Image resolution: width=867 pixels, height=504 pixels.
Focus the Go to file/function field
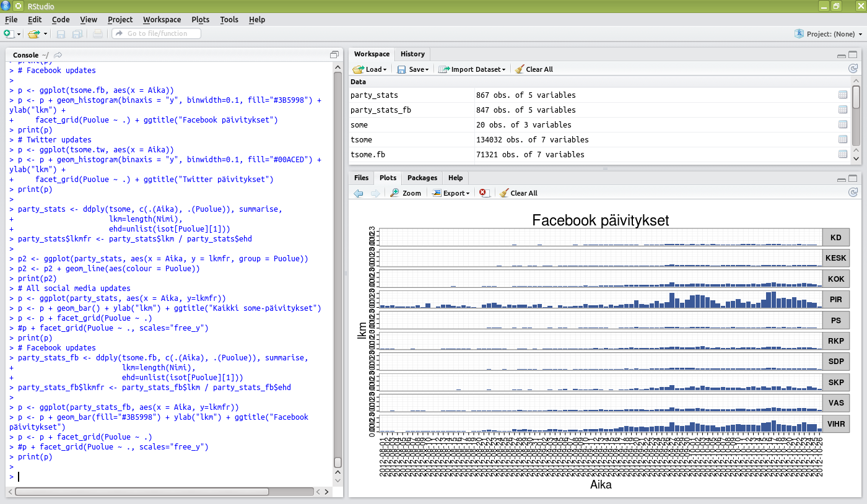click(x=156, y=33)
